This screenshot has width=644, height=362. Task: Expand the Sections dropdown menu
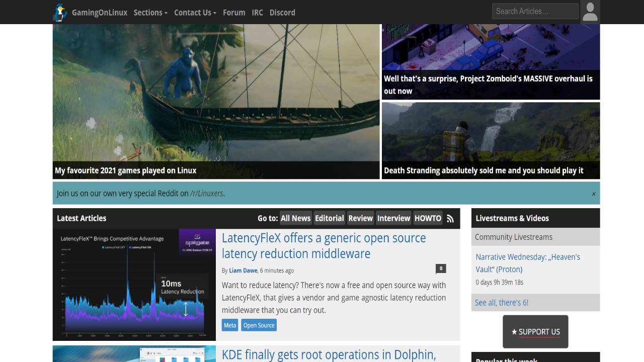150,13
